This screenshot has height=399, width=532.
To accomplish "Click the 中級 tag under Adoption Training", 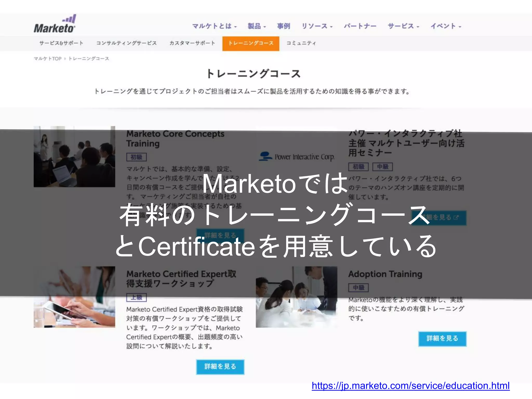I will tap(358, 288).
